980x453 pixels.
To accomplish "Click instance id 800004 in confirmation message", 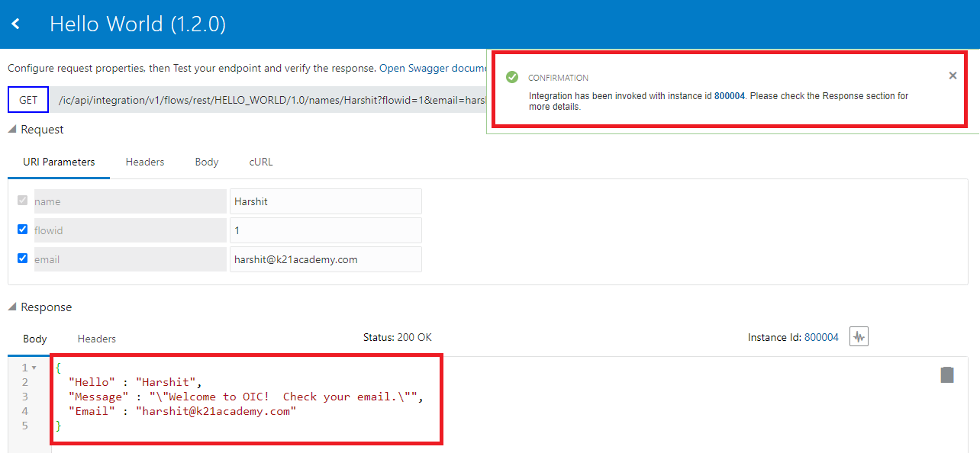I will 729,96.
